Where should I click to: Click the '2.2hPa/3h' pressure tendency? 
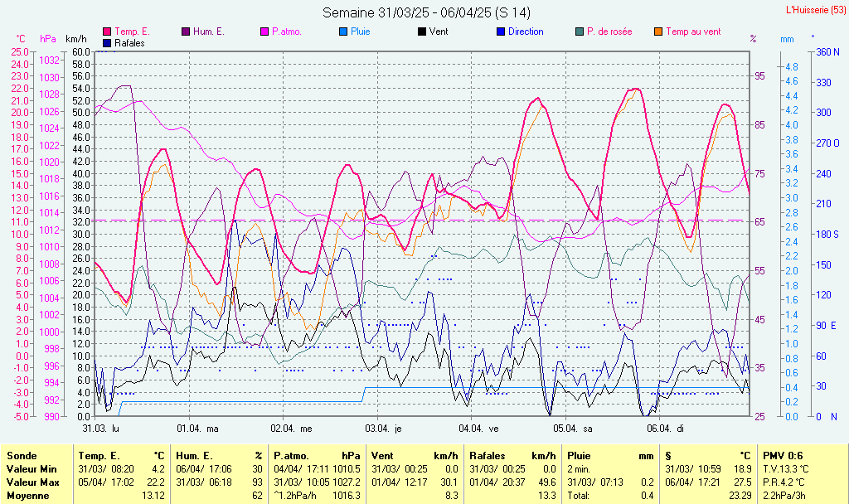tap(784, 496)
